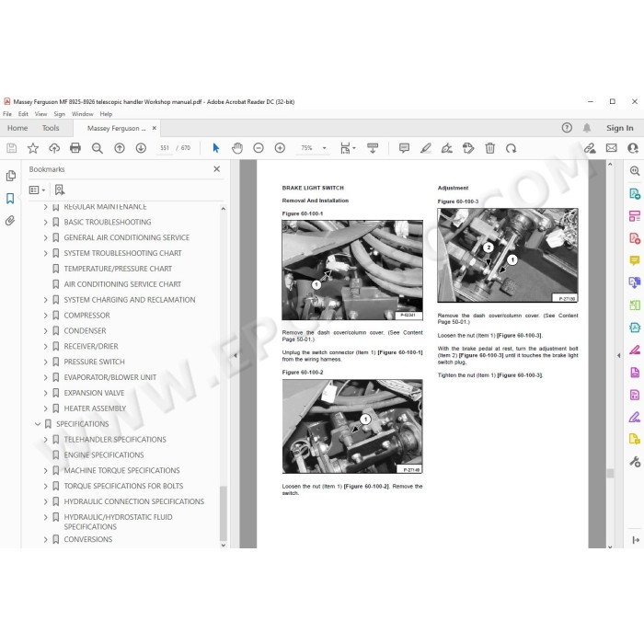The height and width of the screenshot is (644, 644).
Task: Expand MACHINE TORQUE SPECIFICATIONS bookmark
Action: click(46, 471)
